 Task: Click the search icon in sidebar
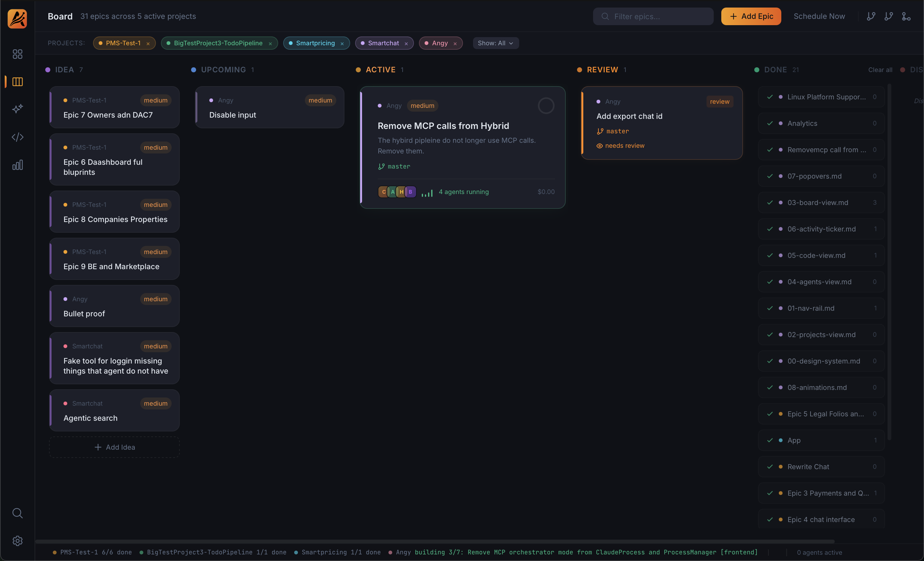17,513
